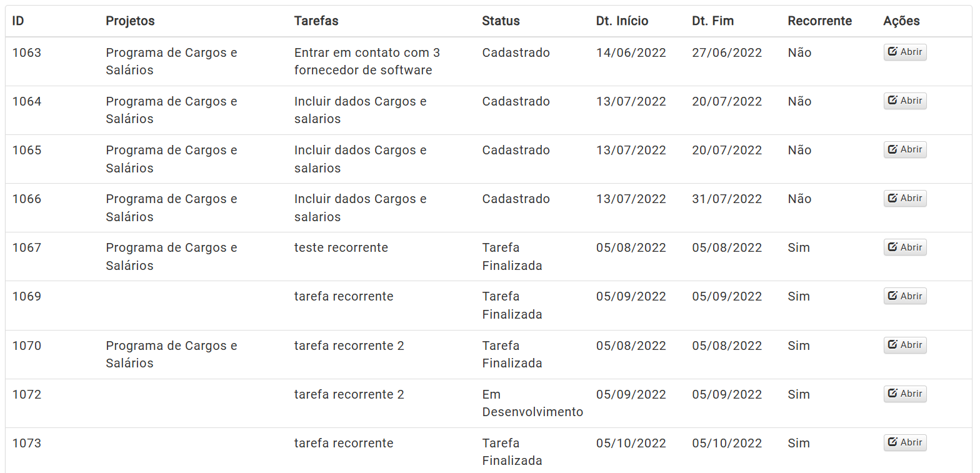Click the Recorrente column header
980x473 pixels.
(x=819, y=21)
